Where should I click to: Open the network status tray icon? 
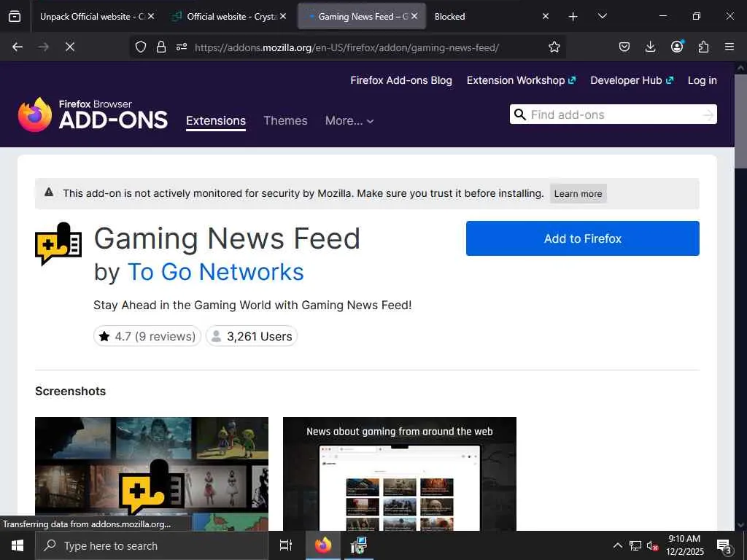(635, 545)
